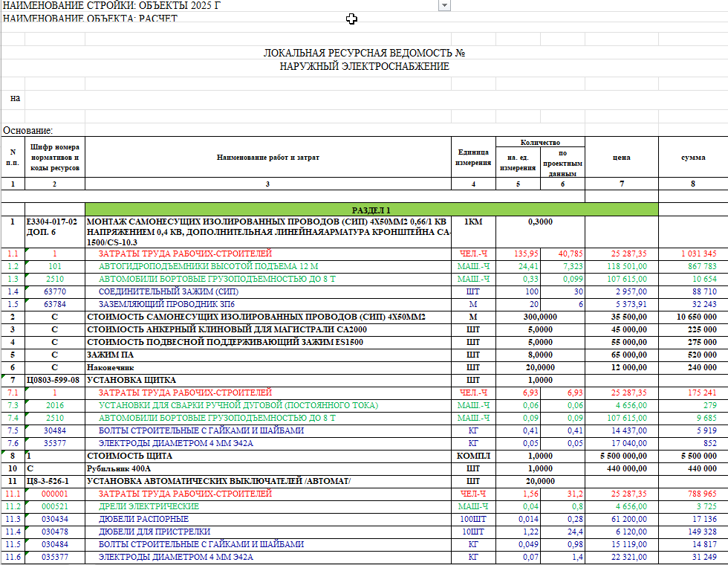Click the СТОИМОСТЬ ЩИТА cell
The height and width of the screenshot is (565, 728).
pyautogui.click(x=268, y=456)
